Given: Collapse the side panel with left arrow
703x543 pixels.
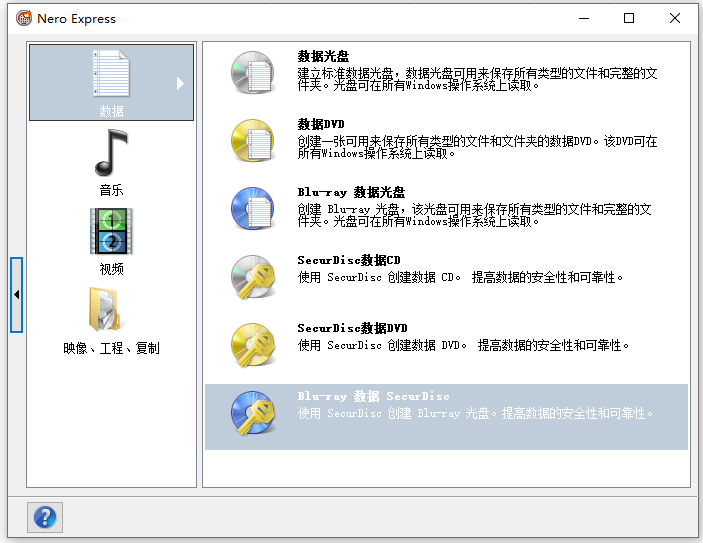Looking at the screenshot, I should pos(17,295).
